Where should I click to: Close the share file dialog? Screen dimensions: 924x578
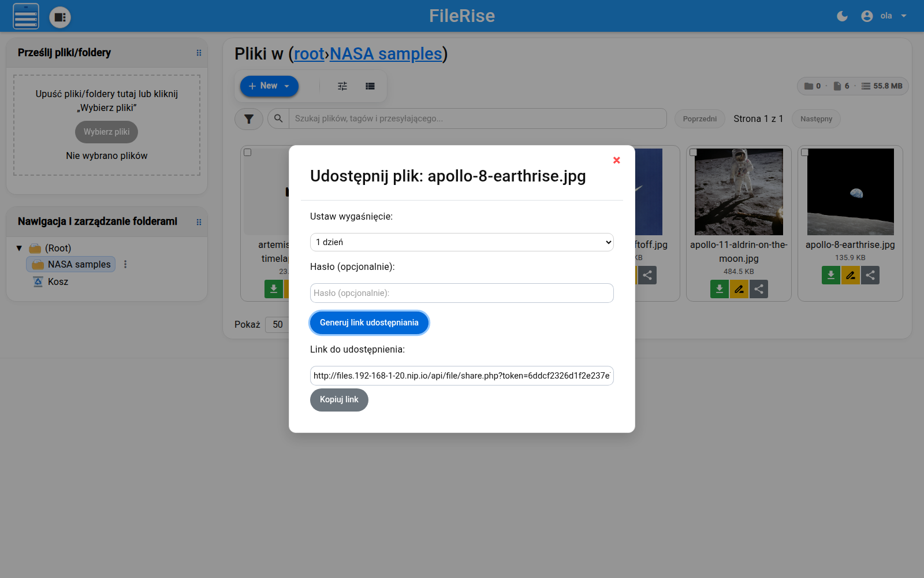617,160
